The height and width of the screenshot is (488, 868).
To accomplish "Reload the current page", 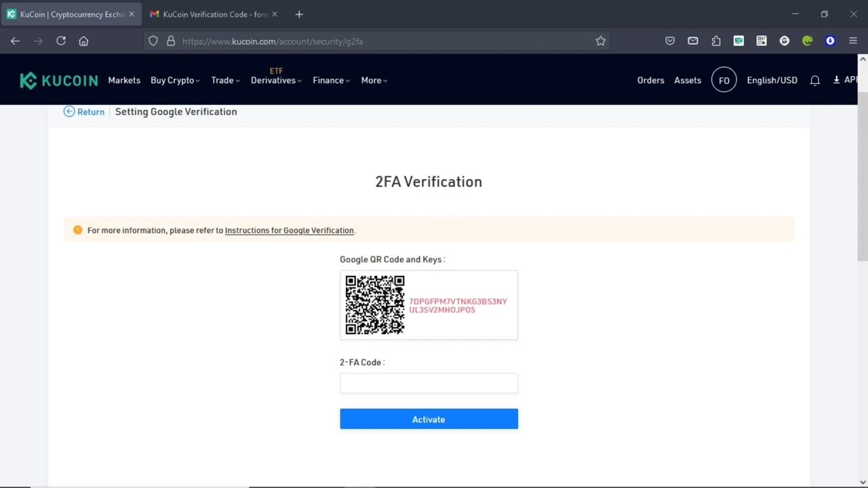I will pyautogui.click(x=61, y=41).
